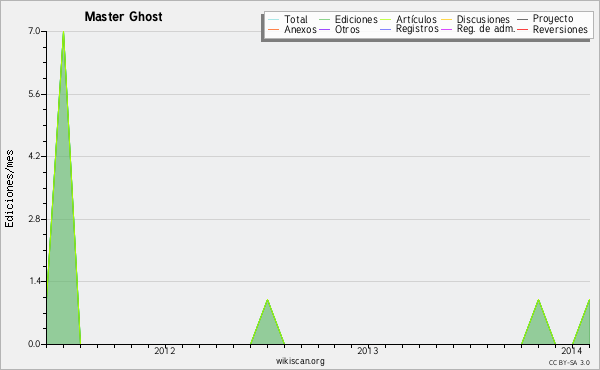Click the orange line swatch beside Anexos

click(274, 29)
